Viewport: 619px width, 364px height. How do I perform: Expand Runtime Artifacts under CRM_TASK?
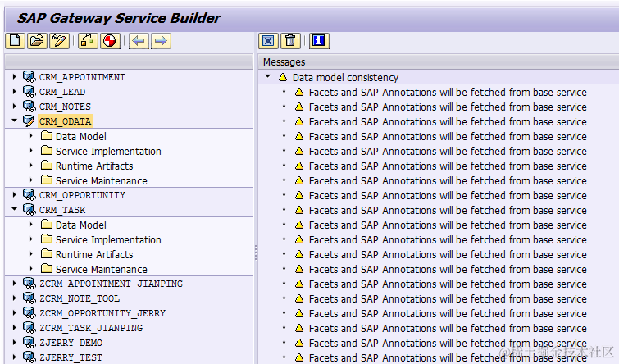(x=31, y=254)
